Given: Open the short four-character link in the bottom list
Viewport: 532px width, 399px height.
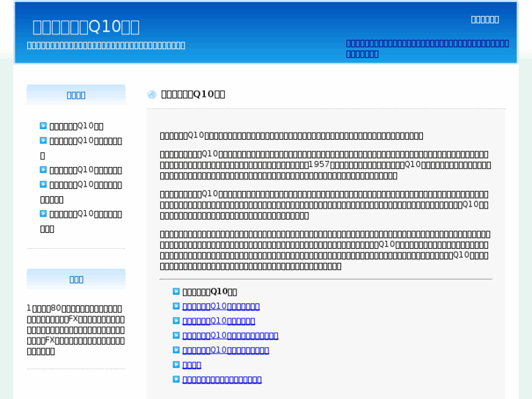Looking at the screenshot, I should pos(192,365).
